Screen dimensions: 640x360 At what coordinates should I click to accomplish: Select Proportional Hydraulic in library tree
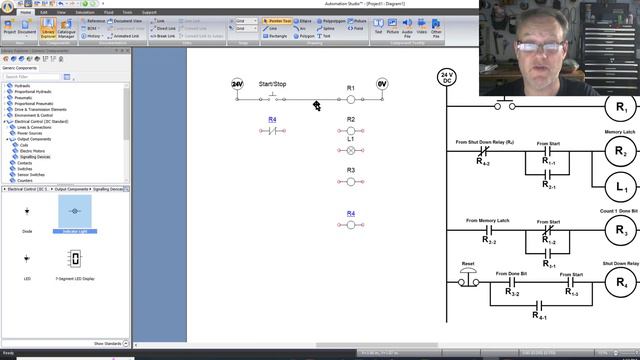(33, 92)
